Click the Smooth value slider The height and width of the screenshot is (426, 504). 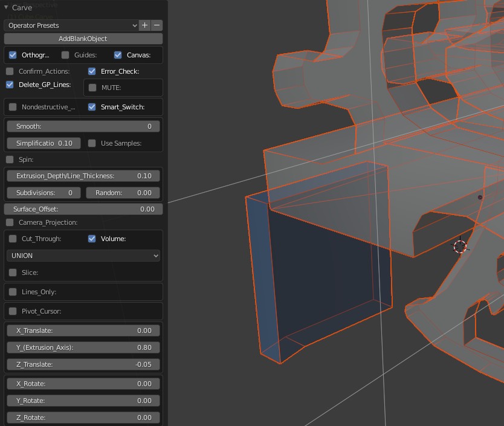tap(83, 126)
